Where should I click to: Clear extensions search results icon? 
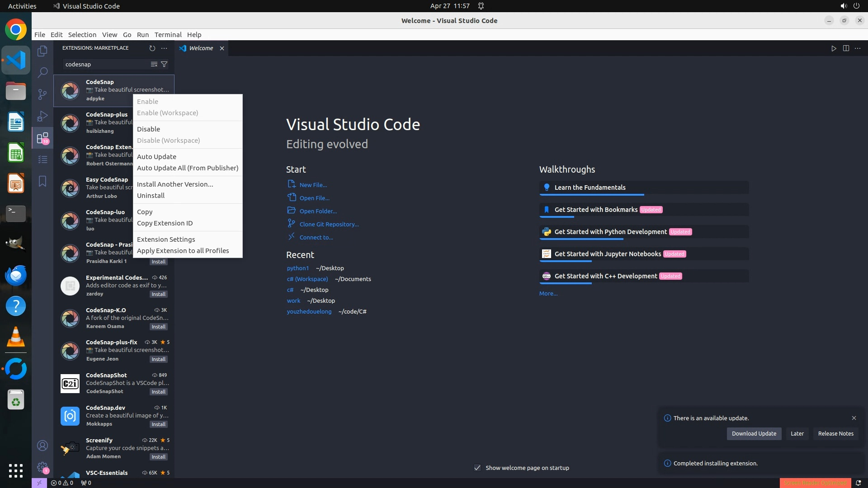(154, 64)
